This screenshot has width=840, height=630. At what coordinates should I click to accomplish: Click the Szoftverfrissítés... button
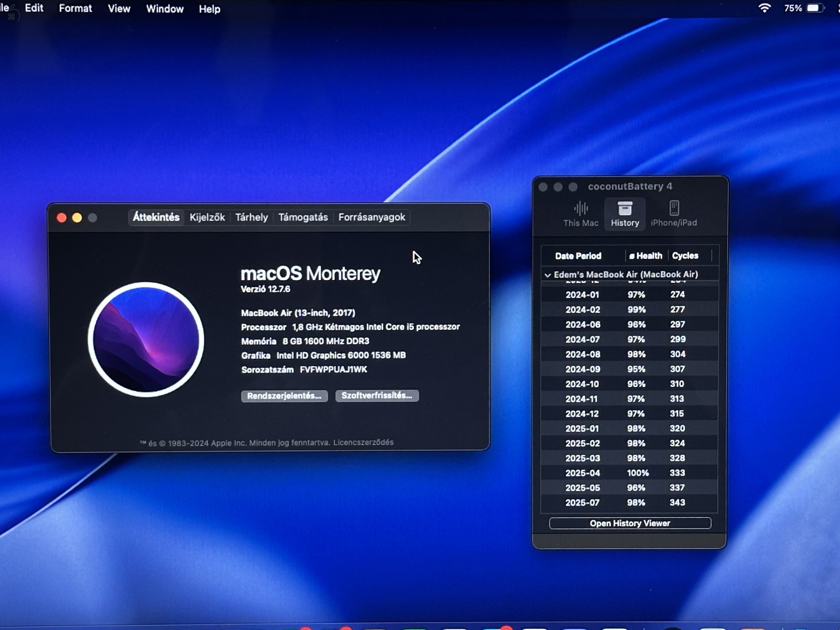click(377, 395)
